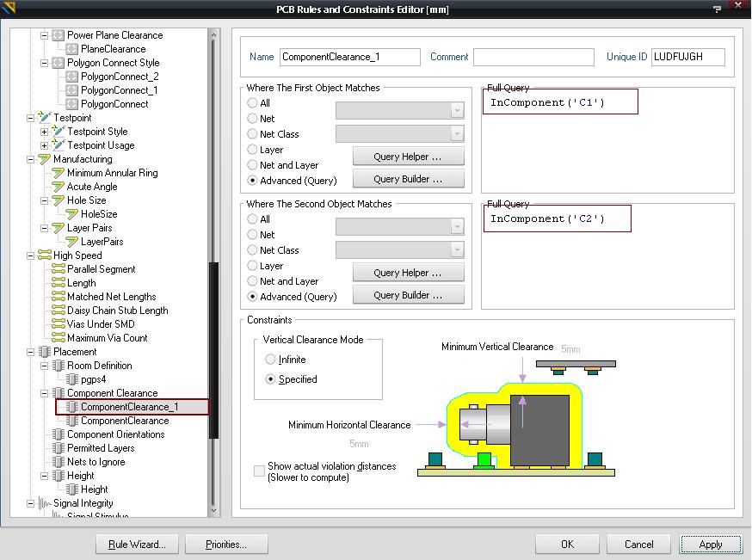The width and height of the screenshot is (752, 560).
Task: Click the Layer Pairs rule icon
Action: coord(58,228)
